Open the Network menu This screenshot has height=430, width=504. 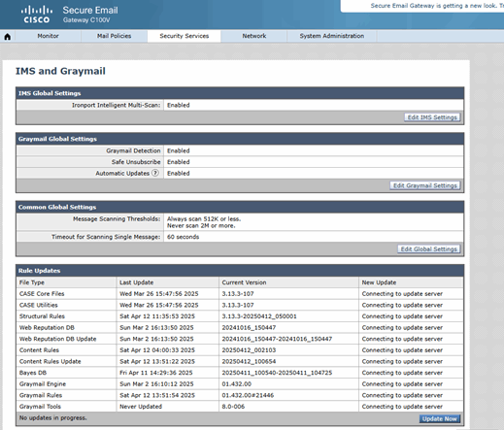[x=254, y=36]
